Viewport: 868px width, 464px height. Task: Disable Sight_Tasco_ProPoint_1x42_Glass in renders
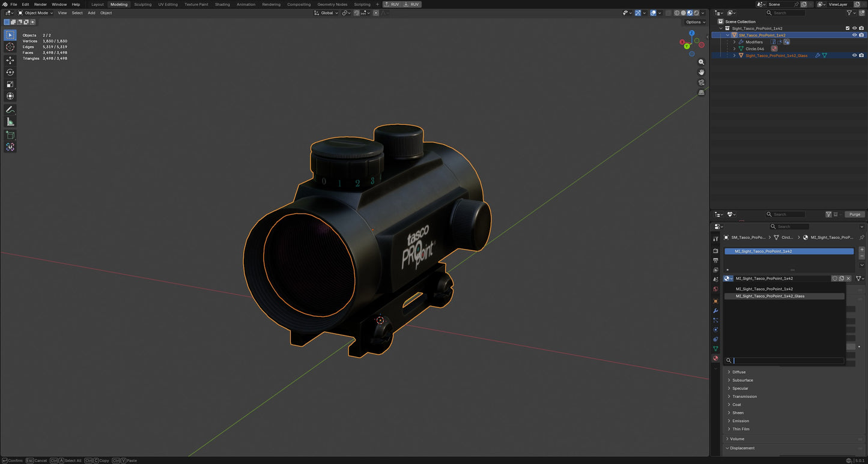[861, 55]
